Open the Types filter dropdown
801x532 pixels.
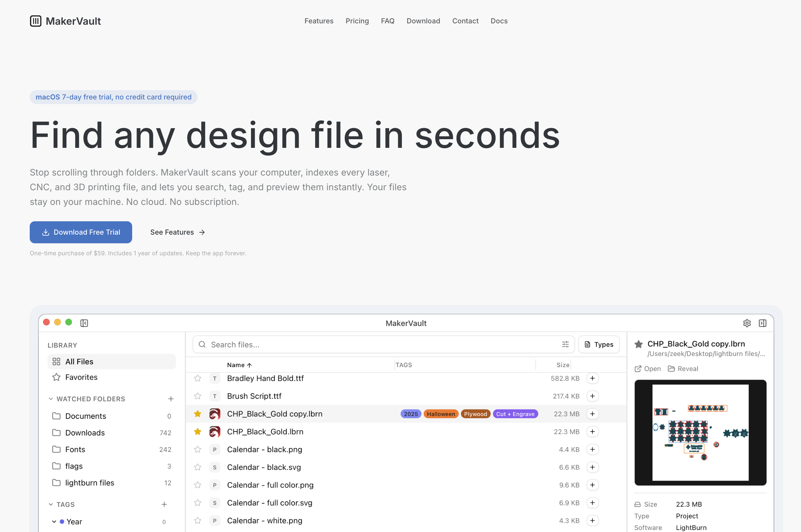click(599, 344)
